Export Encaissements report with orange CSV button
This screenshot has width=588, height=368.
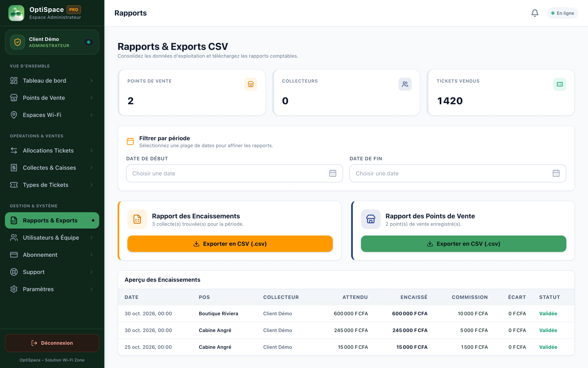pyautogui.click(x=230, y=244)
